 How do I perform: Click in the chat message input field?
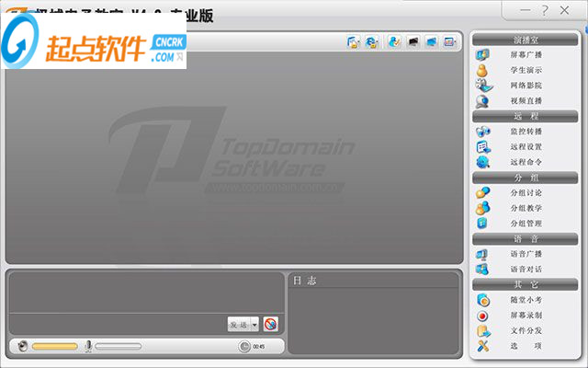pos(119,324)
